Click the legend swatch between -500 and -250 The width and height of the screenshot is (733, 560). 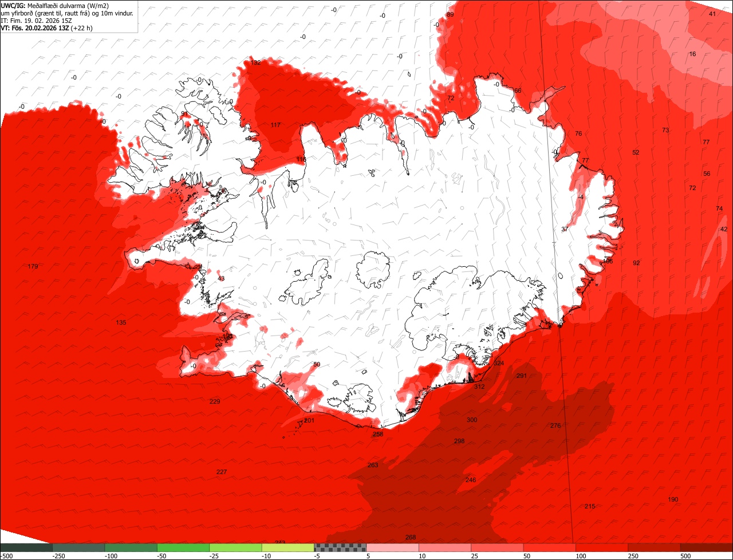(26, 547)
